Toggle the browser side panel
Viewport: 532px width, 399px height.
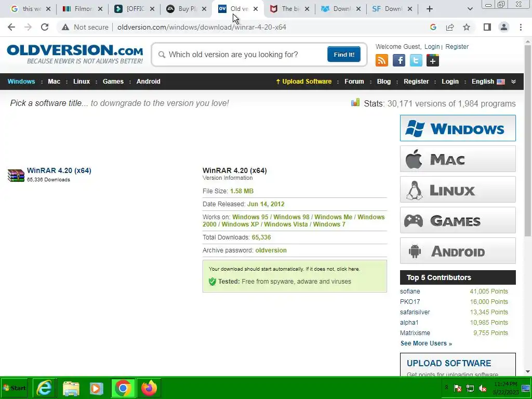pos(487,27)
